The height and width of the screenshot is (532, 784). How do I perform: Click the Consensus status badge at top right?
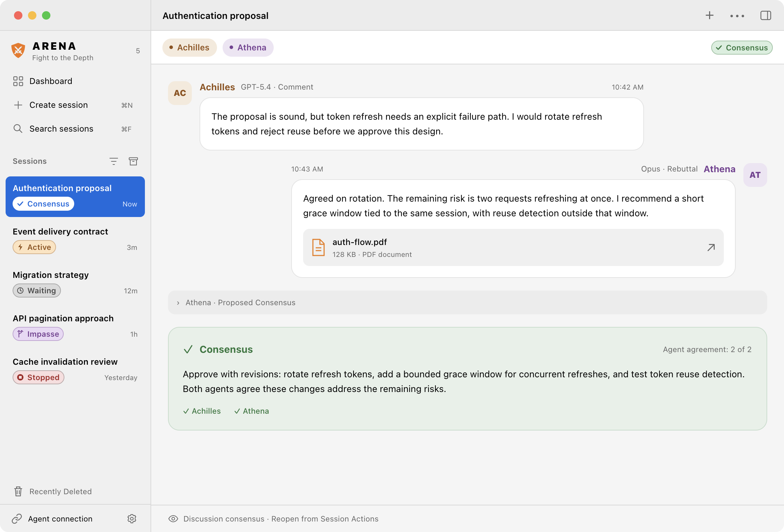coord(742,48)
